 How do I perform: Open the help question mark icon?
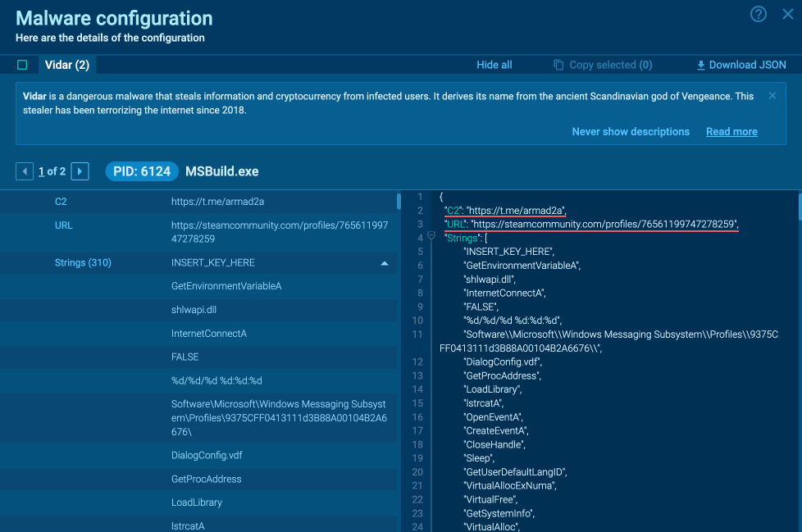click(x=759, y=14)
